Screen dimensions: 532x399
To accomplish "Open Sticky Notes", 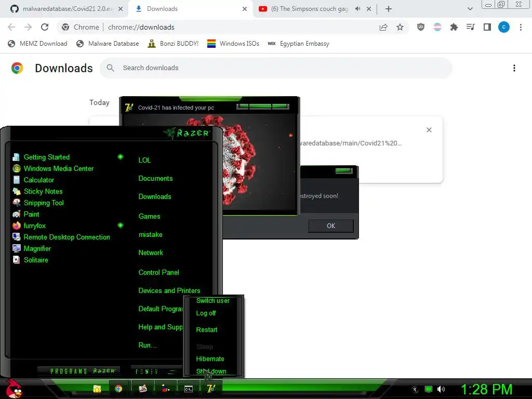I will (43, 191).
